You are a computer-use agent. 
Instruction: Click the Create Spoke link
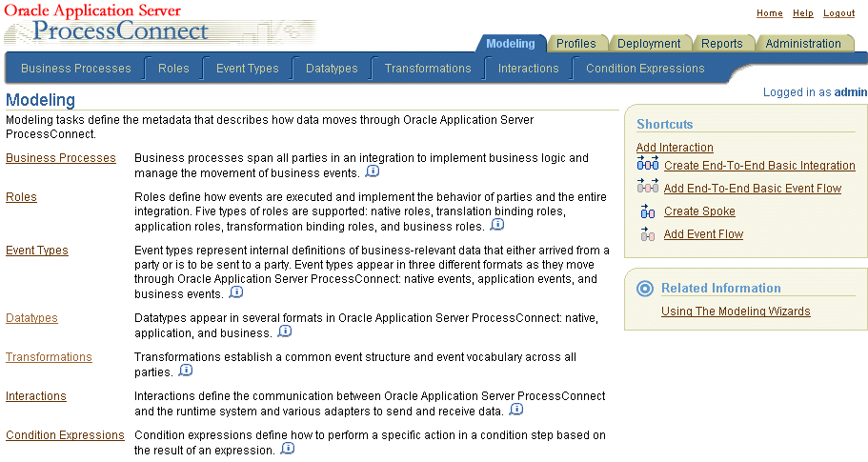point(699,211)
